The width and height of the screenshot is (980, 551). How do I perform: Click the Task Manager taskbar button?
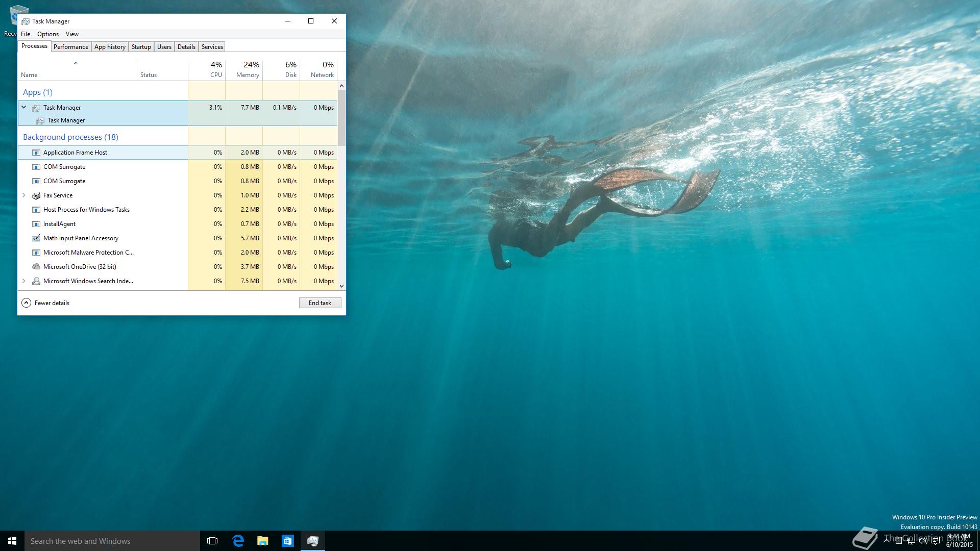click(313, 541)
